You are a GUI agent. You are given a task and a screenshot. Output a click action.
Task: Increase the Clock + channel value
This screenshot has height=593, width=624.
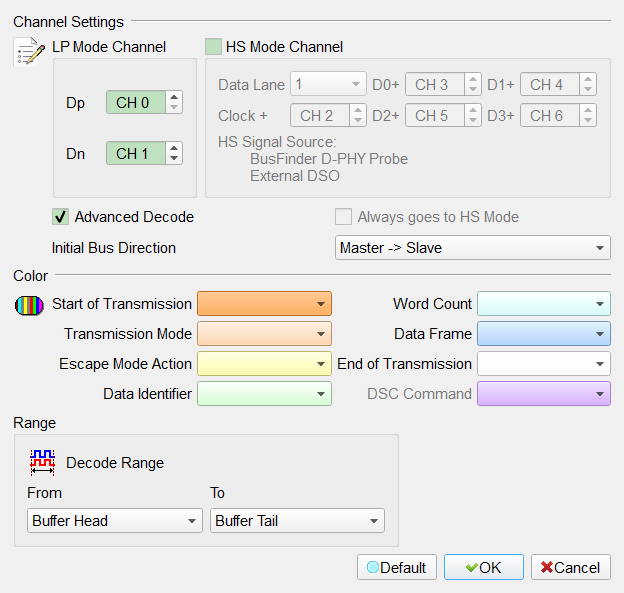click(358, 110)
